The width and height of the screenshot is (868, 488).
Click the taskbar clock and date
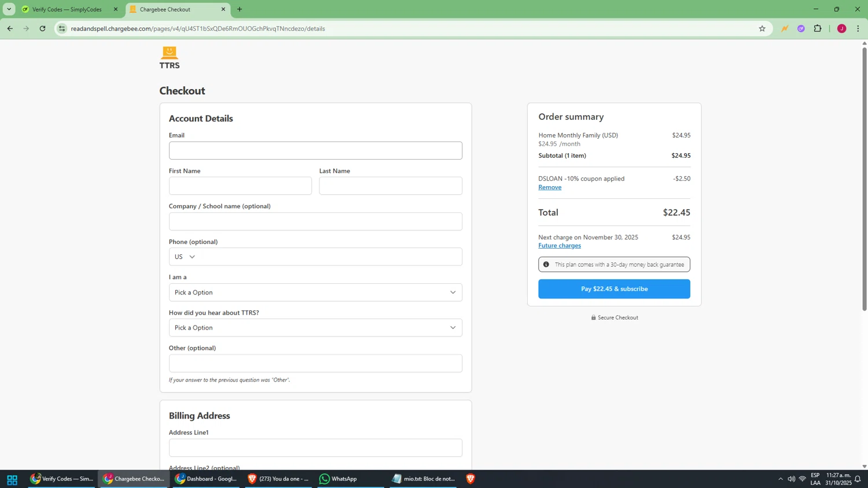click(x=839, y=479)
